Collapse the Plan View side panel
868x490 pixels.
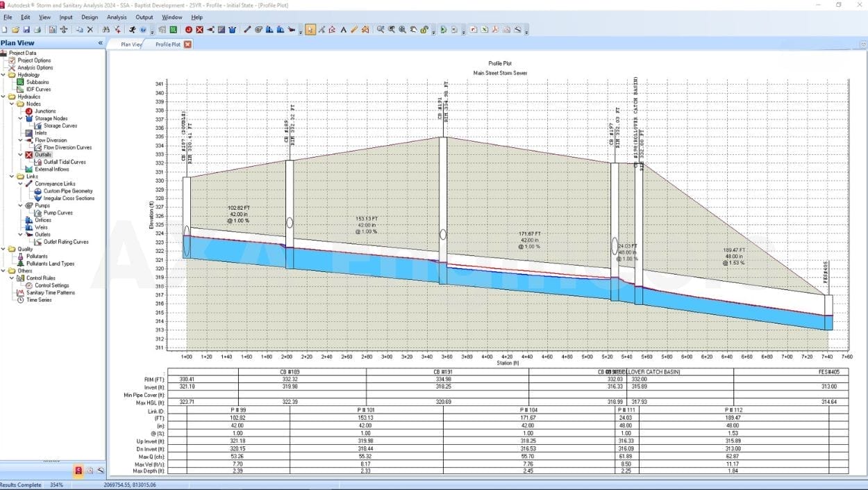pyautogui.click(x=100, y=43)
